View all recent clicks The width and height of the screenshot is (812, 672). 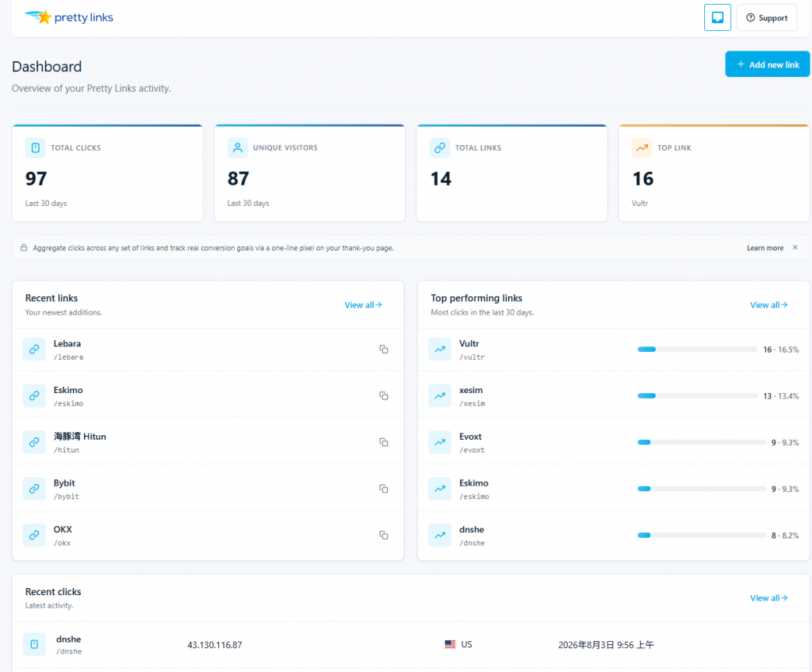pos(768,598)
